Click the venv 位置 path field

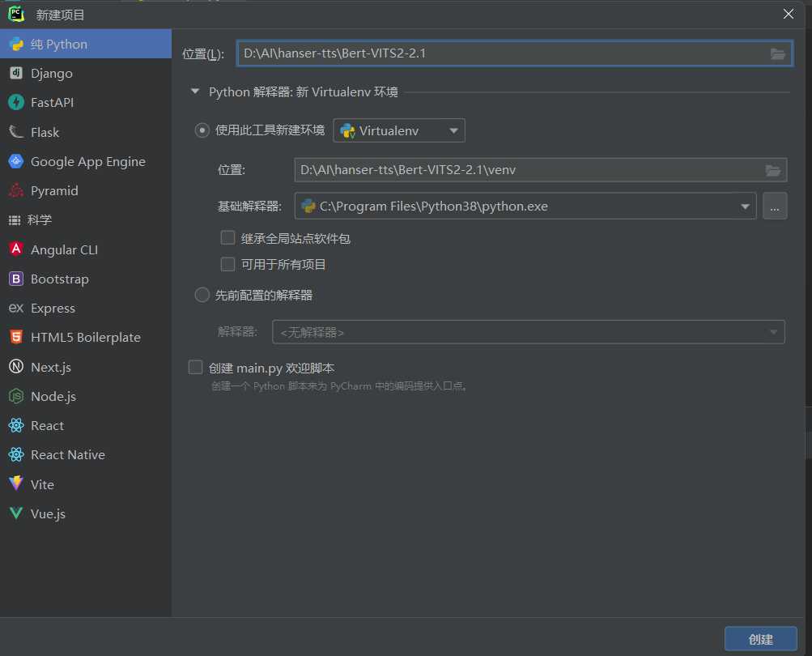click(541, 170)
